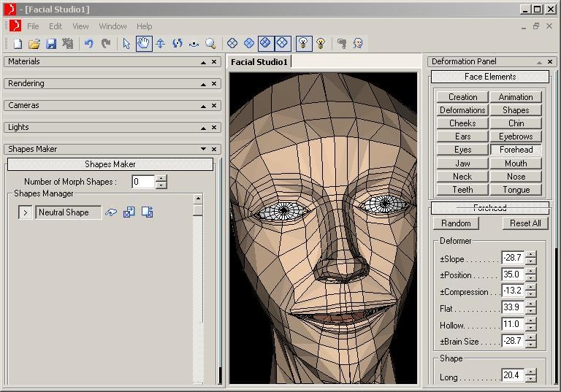This screenshot has width=561, height=392.
Task: Open a file using the folder icon
Action: 34,44
